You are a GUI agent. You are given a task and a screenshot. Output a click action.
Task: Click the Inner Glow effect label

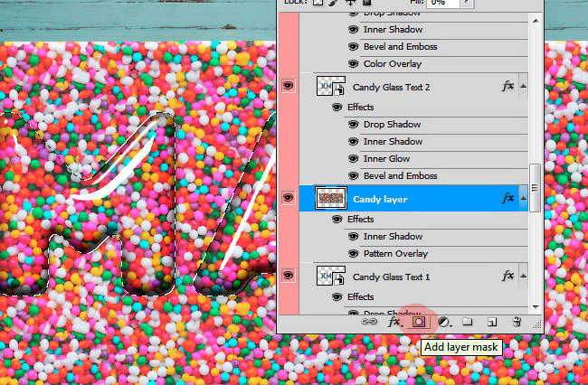point(386,159)
